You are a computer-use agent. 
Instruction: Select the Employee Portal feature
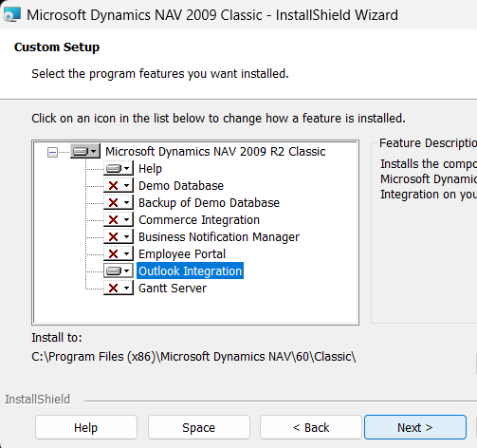click(x=182, y=254)
